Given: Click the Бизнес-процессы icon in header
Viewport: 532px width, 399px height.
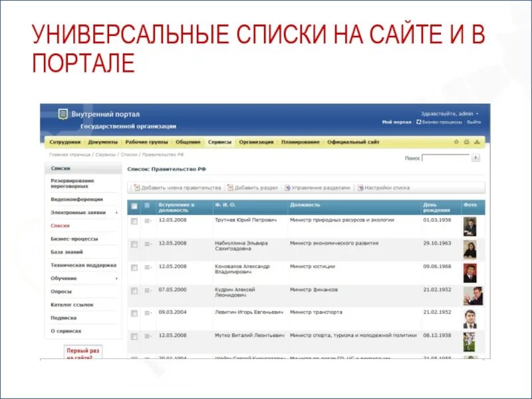Looking at the screenshot, I should [419, 122].
